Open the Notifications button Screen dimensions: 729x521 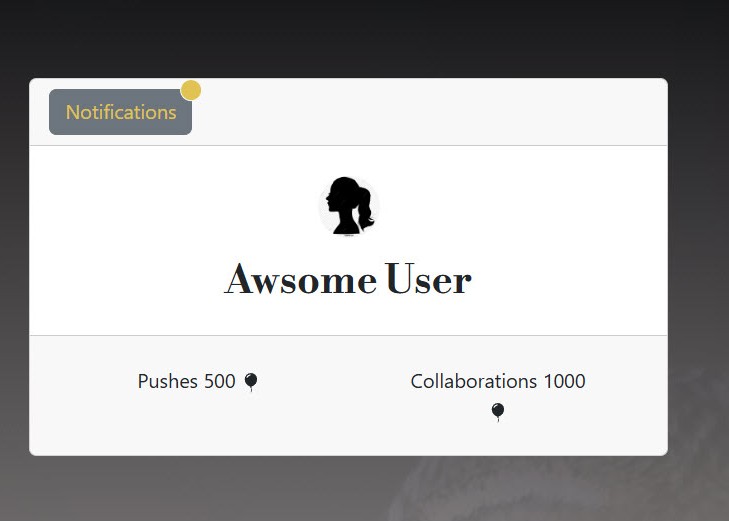(120, 112)
